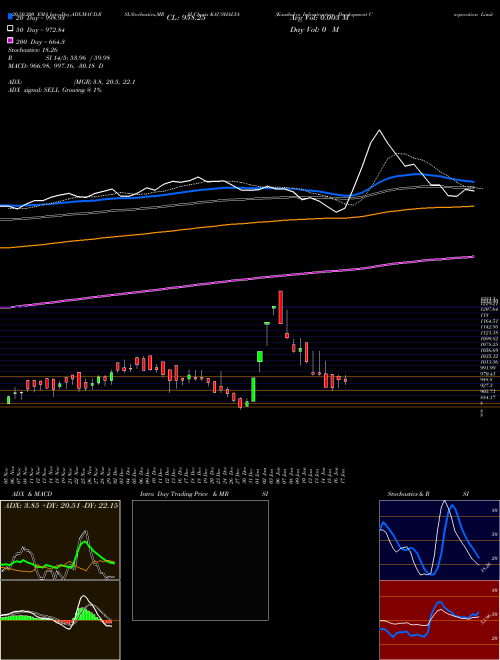
Task: Click the blue 20 Day legend square
Action: [10, 17]
